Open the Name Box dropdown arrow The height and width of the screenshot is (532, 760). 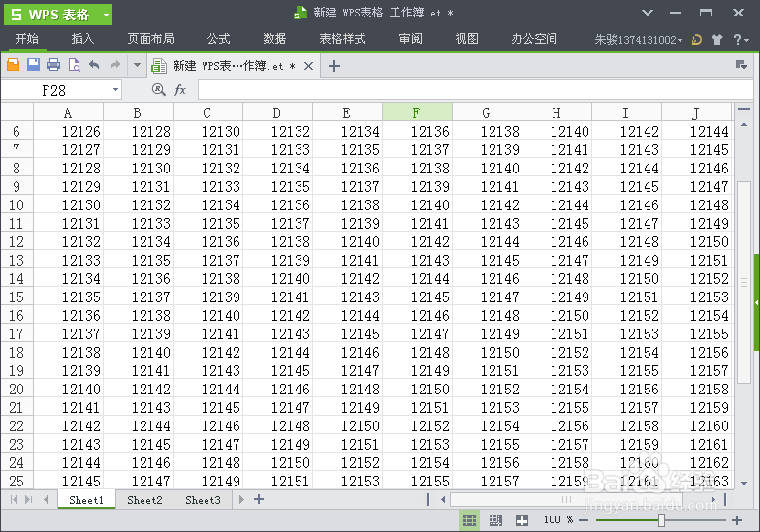tap(116, 89)
